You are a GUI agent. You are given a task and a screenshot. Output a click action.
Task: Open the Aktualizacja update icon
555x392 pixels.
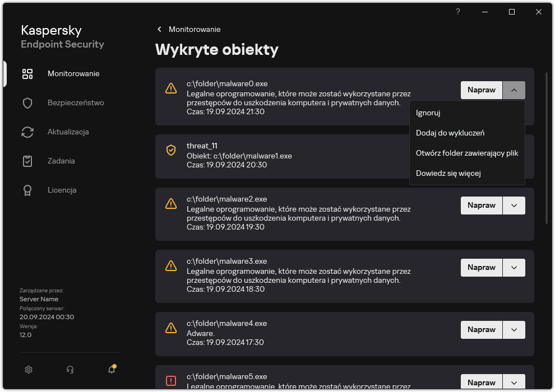pyautogui.click(x=27, y=132)
